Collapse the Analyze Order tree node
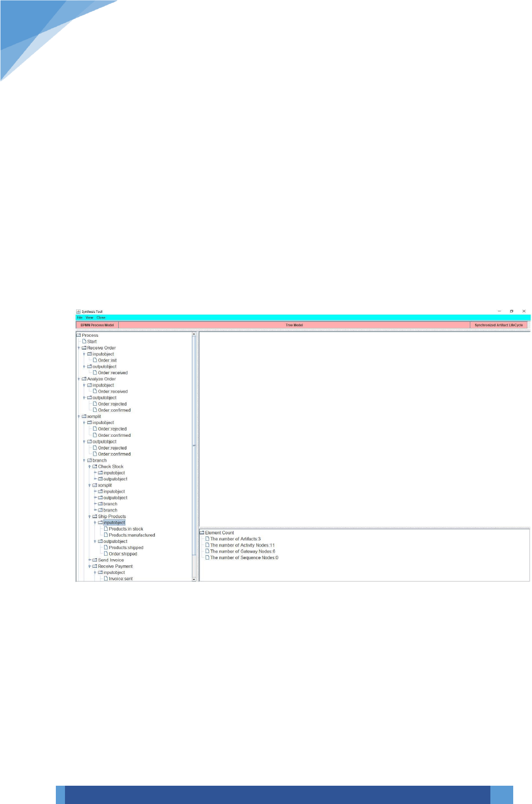 click(x=79, y=379)
